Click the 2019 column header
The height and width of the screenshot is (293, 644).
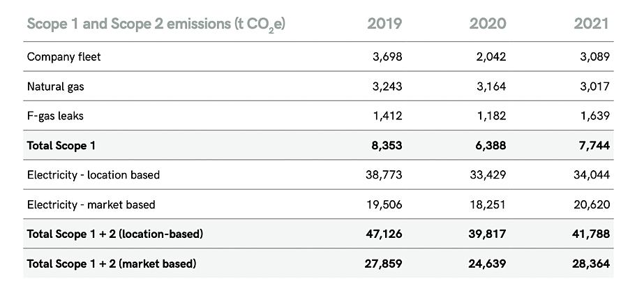[384, 23]
